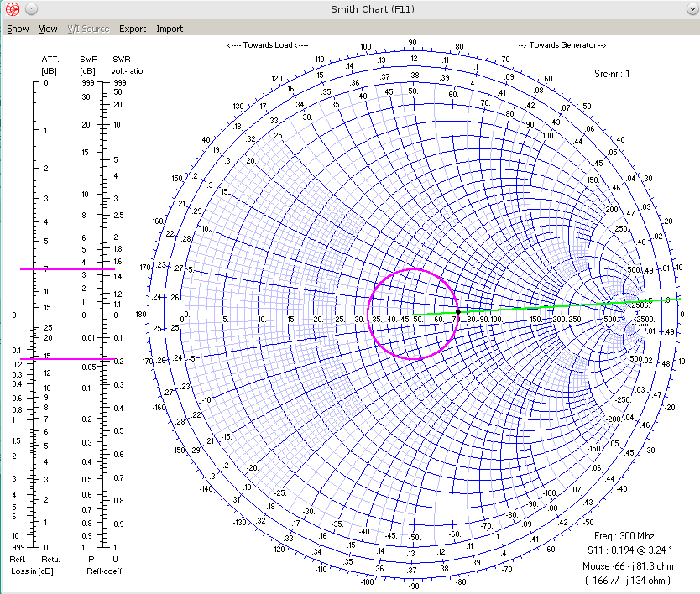
Task: Click the 'S11 : 0.194 @ 3.24' readout
Action: coord(629,550)
